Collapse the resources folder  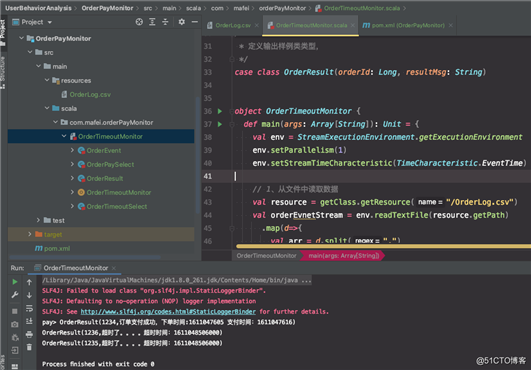click(47, 80)
